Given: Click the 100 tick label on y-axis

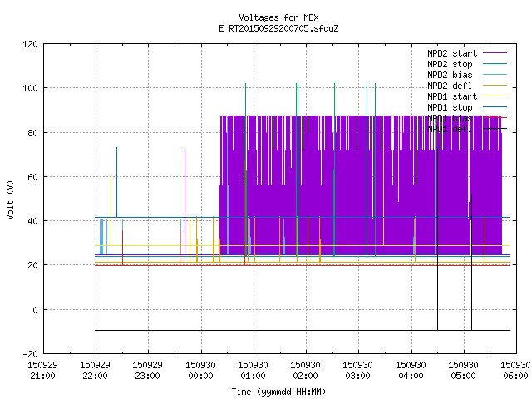Looking at the screenshot, I should [30, 88].
